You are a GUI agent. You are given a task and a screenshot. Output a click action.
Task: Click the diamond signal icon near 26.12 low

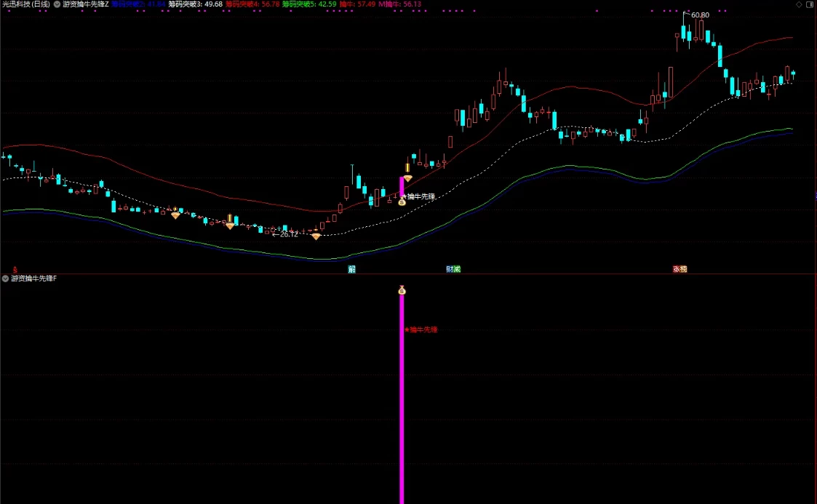point(316,236)
